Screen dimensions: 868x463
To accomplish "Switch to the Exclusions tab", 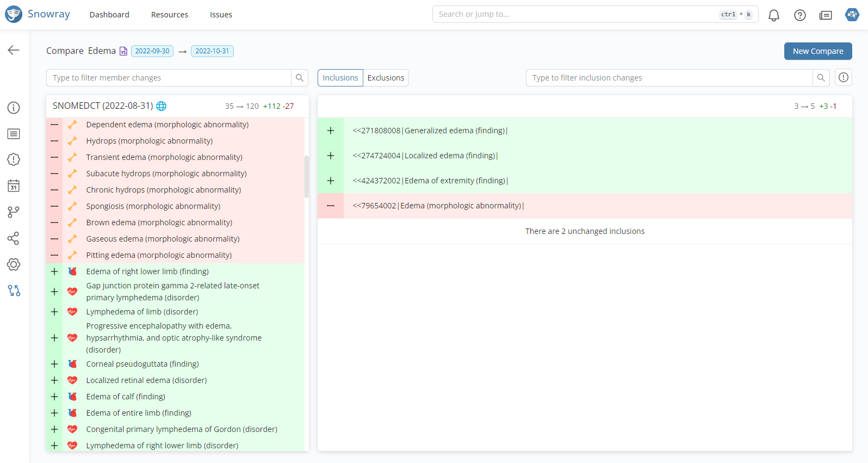I will pos(386,78).
